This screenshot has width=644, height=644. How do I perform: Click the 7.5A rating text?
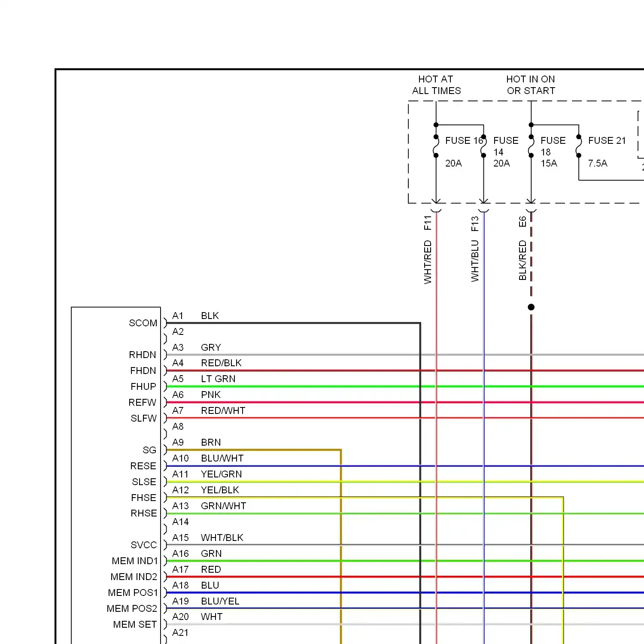coord(598,163)
